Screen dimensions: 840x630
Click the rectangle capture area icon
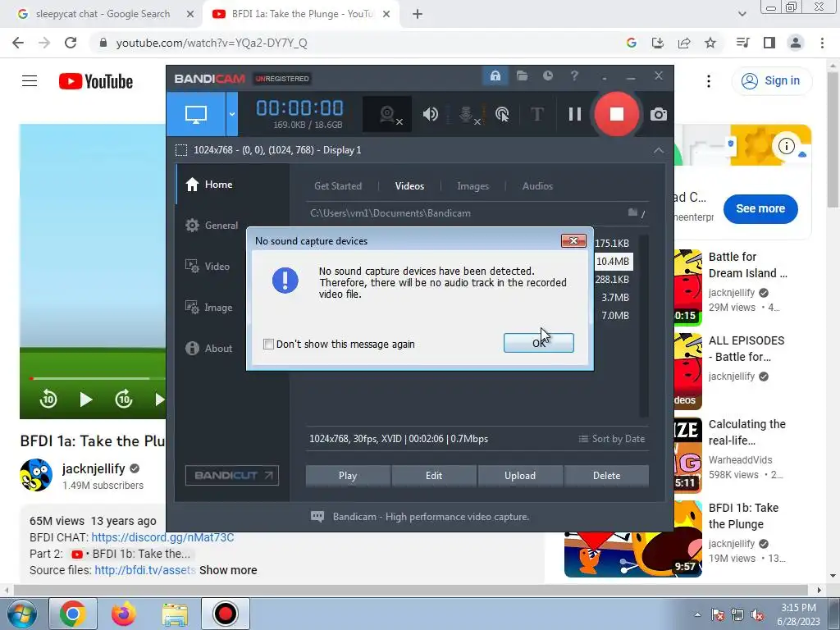tap(181, 150)
